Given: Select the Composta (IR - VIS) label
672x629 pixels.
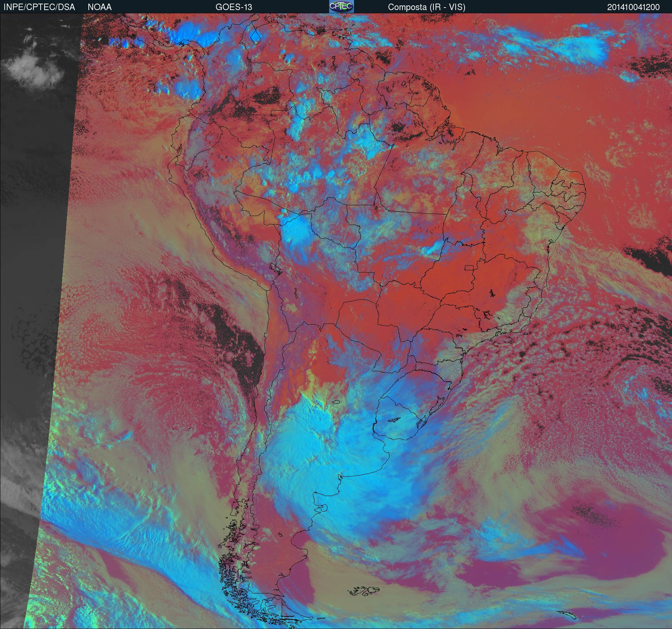Looking at the screenshot, I should pos(427,7).
